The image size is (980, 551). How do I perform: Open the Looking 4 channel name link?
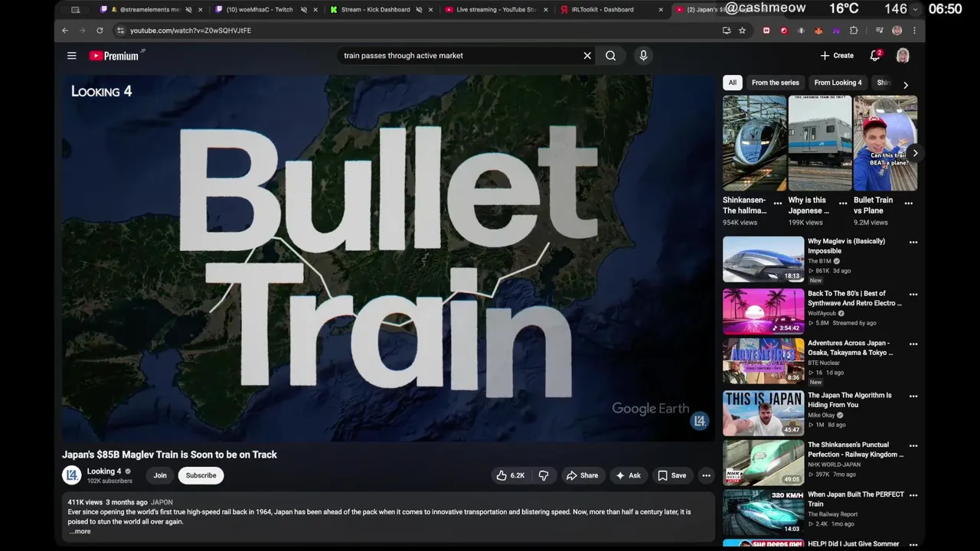coord(104,471)
